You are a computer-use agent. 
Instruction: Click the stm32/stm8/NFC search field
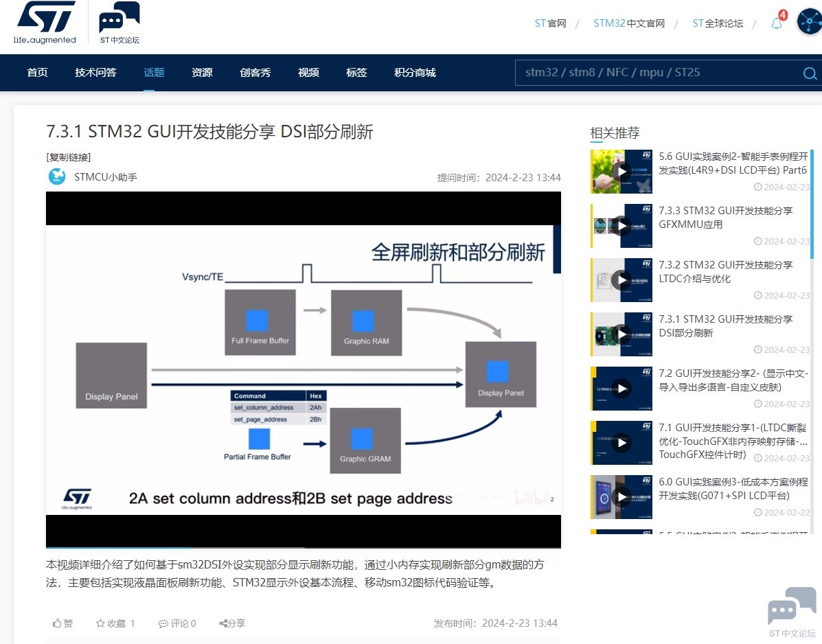point(658,72)
